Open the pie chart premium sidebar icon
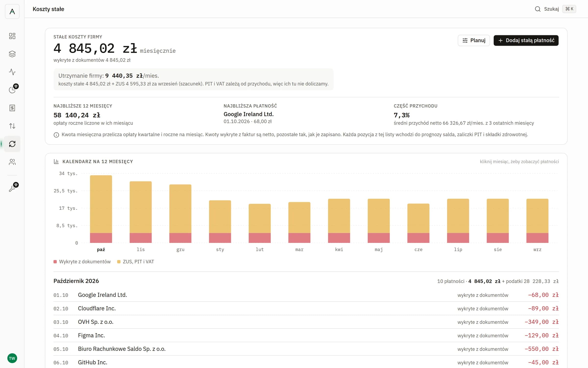This screenshot has width=588, height=368. (12, 90)
